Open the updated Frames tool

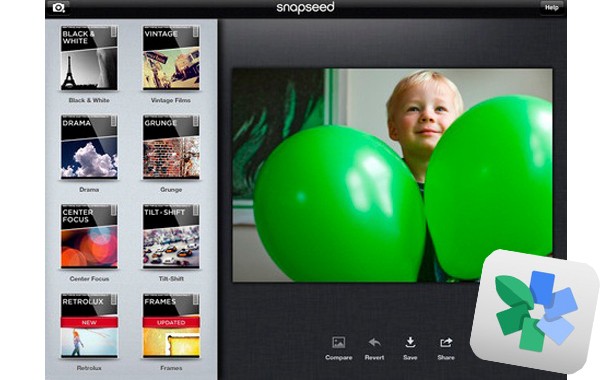tap(171, 326)
